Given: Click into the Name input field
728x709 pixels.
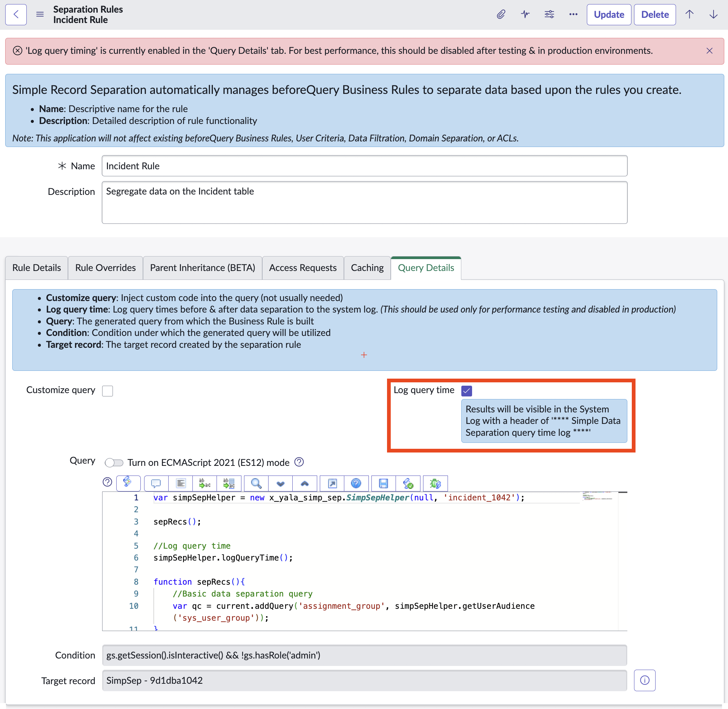Looking at the screenshot, I should pos(364,166).
